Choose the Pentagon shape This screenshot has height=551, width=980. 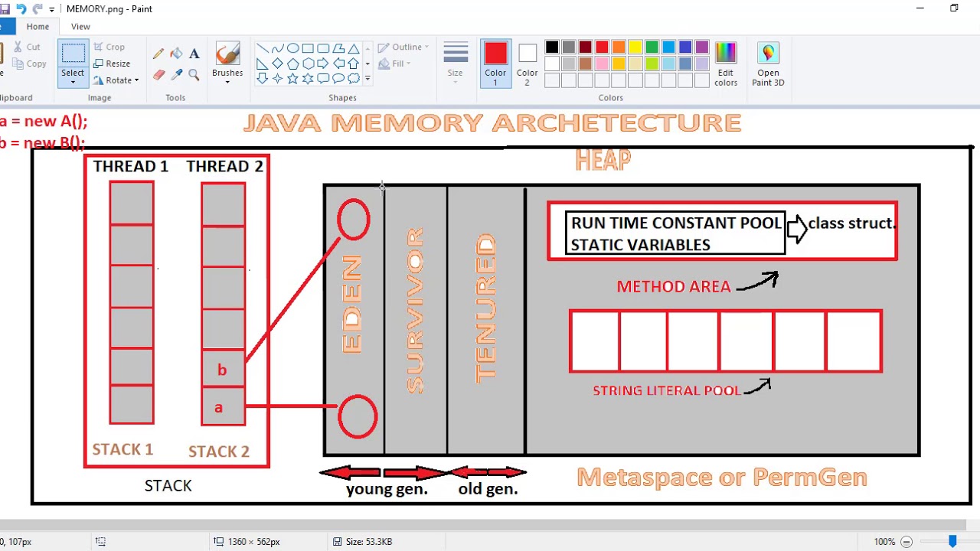pos(292,64)
